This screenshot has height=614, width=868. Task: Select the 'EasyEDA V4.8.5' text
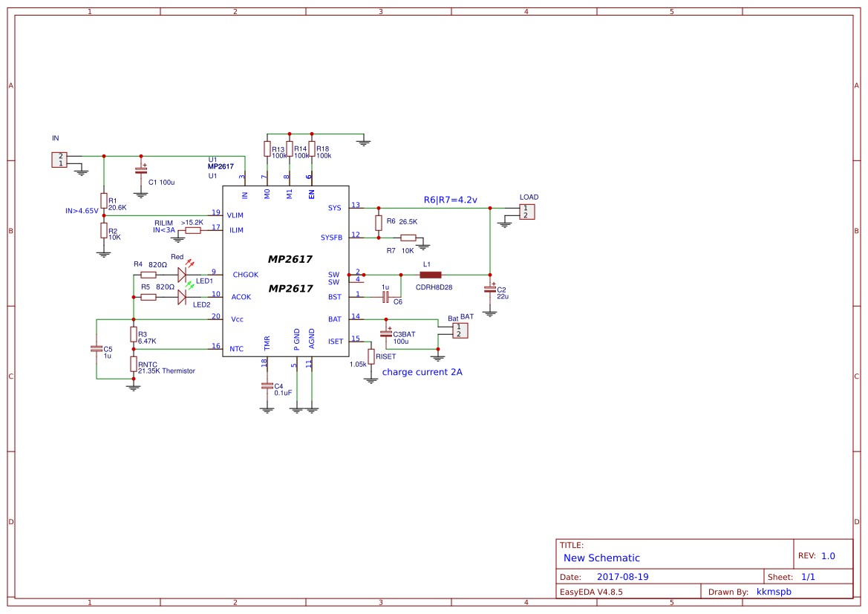coord(591,592)
